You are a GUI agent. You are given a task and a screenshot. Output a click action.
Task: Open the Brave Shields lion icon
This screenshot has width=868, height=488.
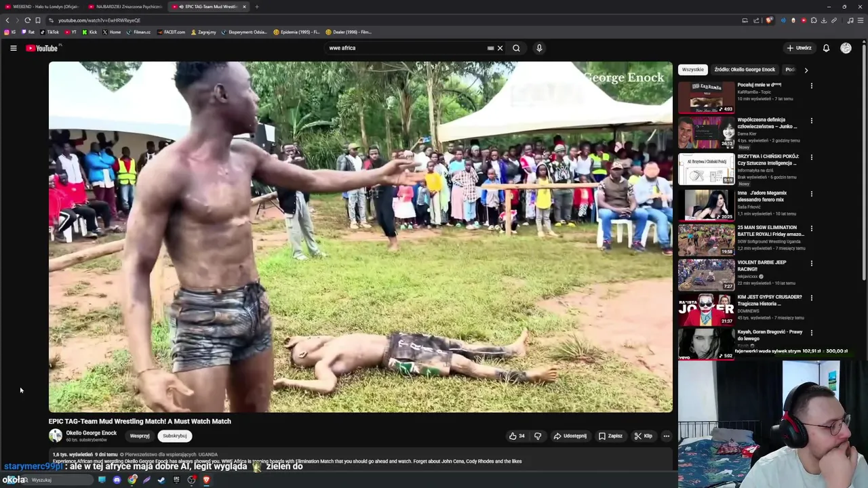(769, 20)
